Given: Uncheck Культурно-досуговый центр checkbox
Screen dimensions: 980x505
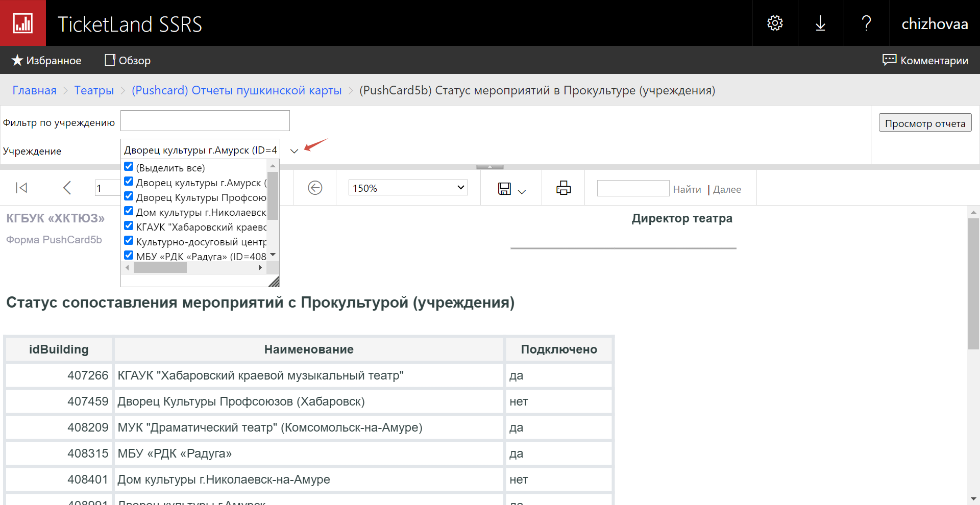Looking at the screenshot, I should (129, 240).
